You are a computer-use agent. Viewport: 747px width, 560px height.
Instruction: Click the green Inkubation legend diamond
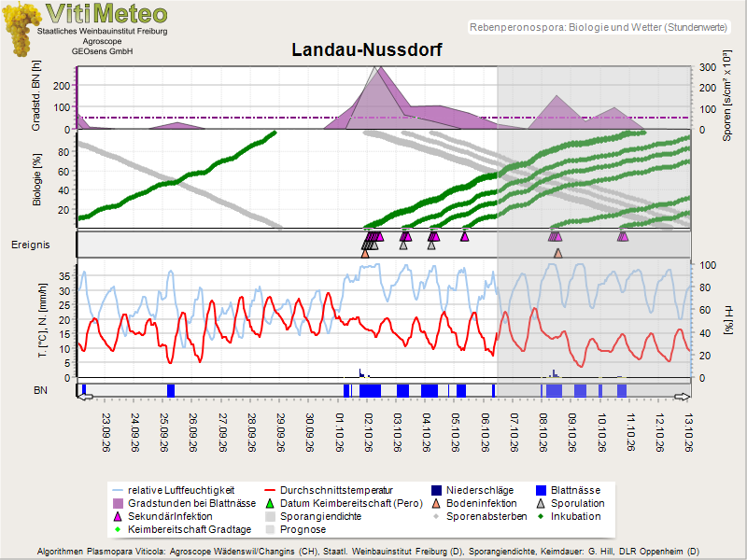[541, 517]
